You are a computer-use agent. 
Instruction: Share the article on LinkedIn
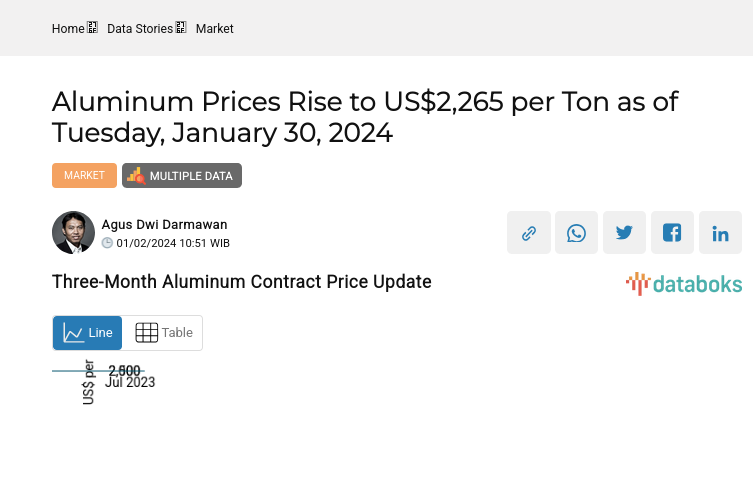pyautogui.click(x=721, y=233)
